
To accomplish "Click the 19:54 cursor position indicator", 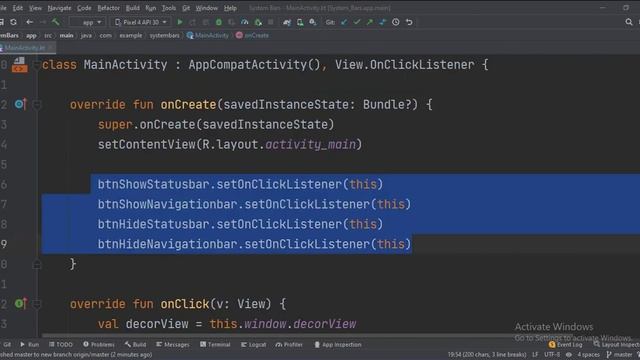I will (x=487, y=355).
